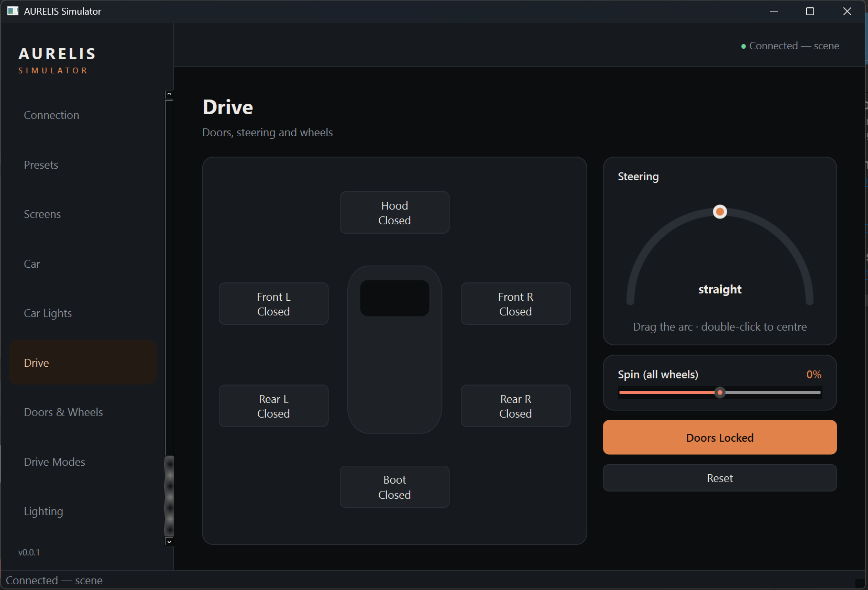Switch to Drive Modes page
The width and height of the screenshot is (868, 590).
tap(83, 462)
